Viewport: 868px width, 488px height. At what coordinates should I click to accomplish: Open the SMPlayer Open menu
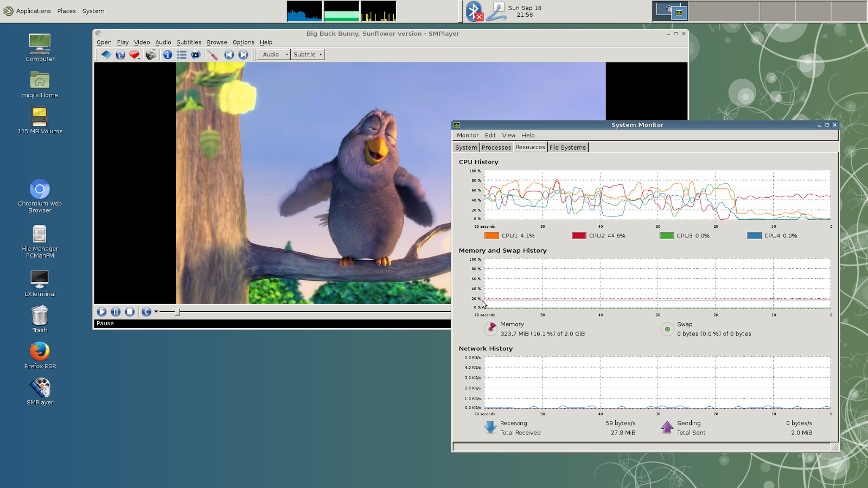click(x=104, y=42)
